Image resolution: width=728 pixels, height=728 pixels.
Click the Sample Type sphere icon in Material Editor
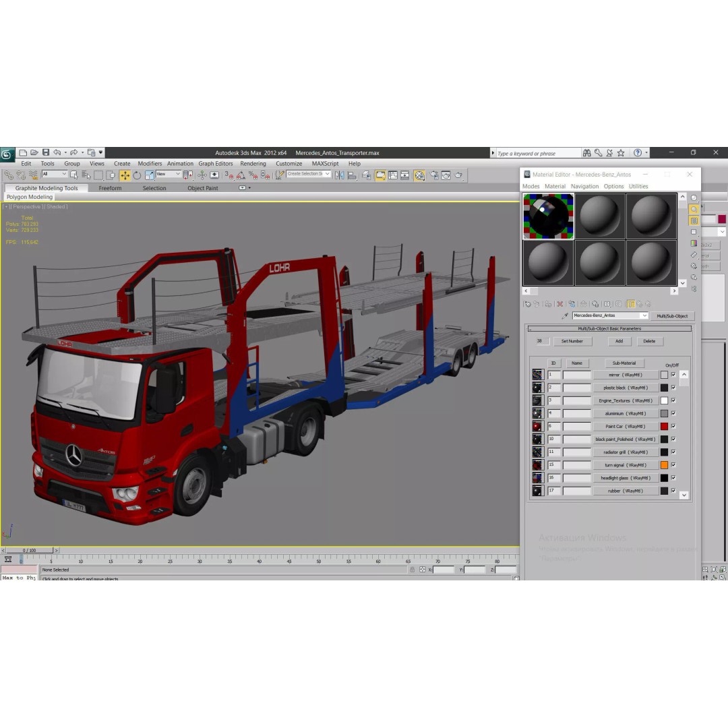point(694,198)
